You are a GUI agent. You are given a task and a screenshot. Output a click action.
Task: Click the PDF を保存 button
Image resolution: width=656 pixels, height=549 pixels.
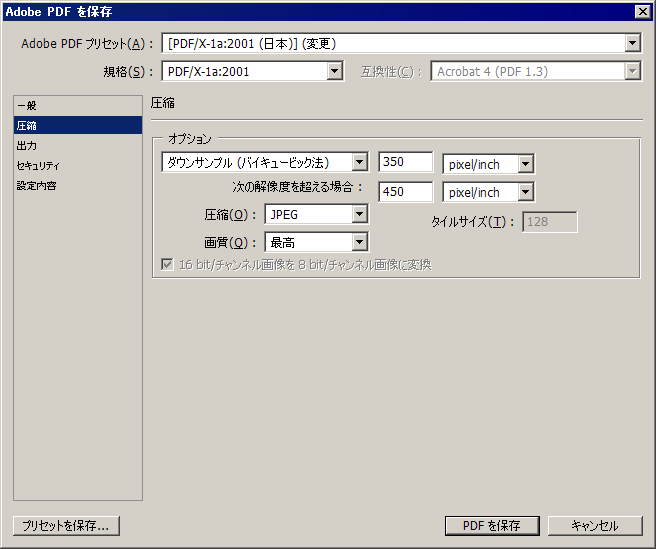click(492, 525)
